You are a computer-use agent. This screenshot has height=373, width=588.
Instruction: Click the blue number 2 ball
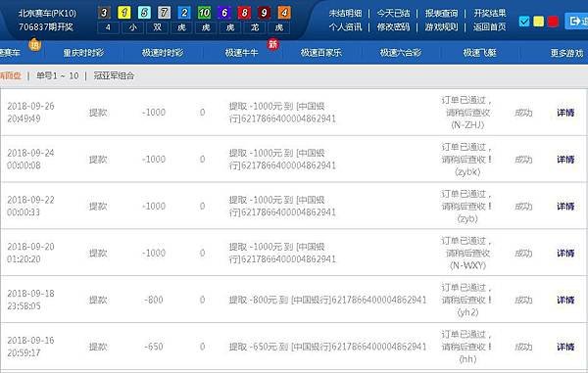(184, 13)
